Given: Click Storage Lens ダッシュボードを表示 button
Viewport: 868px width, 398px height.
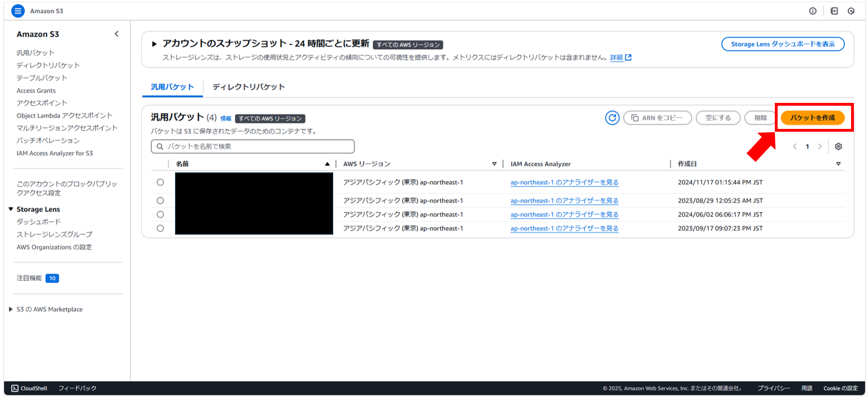Looking at the screenshot, I should point(783,44).
